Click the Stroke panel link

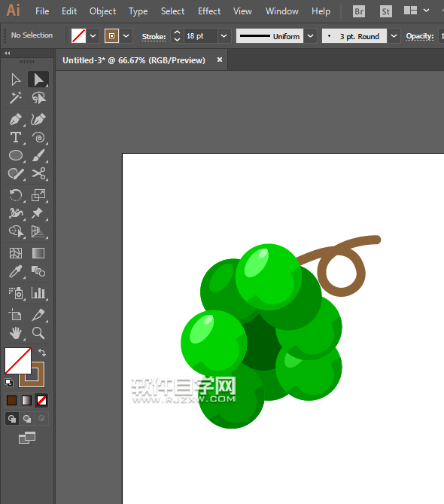pyautogui.click(x=154, y=37)
